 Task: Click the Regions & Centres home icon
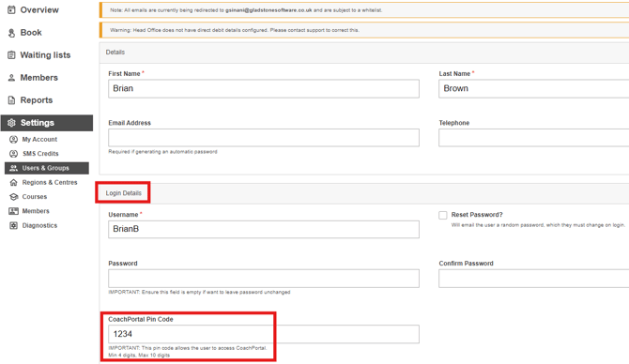click(14, 182)
